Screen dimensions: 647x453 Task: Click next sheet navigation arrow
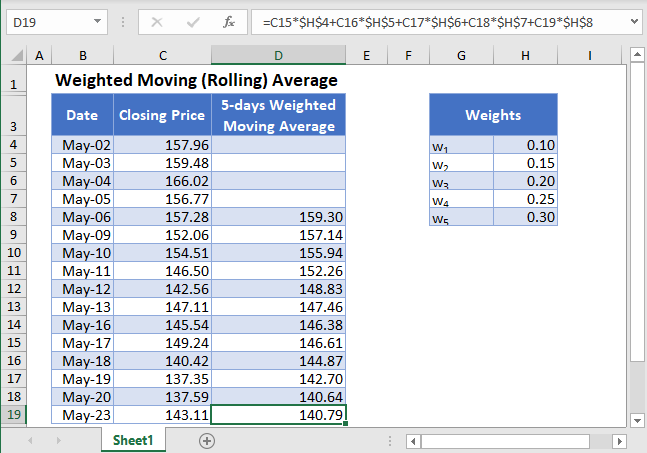pyautogui.click(x=59, y=441)
